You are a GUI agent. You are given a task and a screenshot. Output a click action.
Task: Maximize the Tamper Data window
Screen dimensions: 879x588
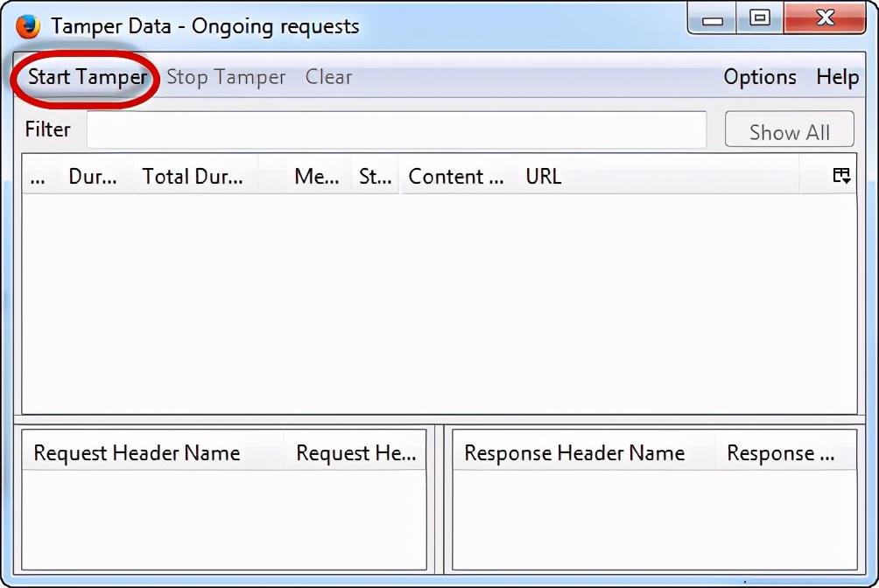760,18
